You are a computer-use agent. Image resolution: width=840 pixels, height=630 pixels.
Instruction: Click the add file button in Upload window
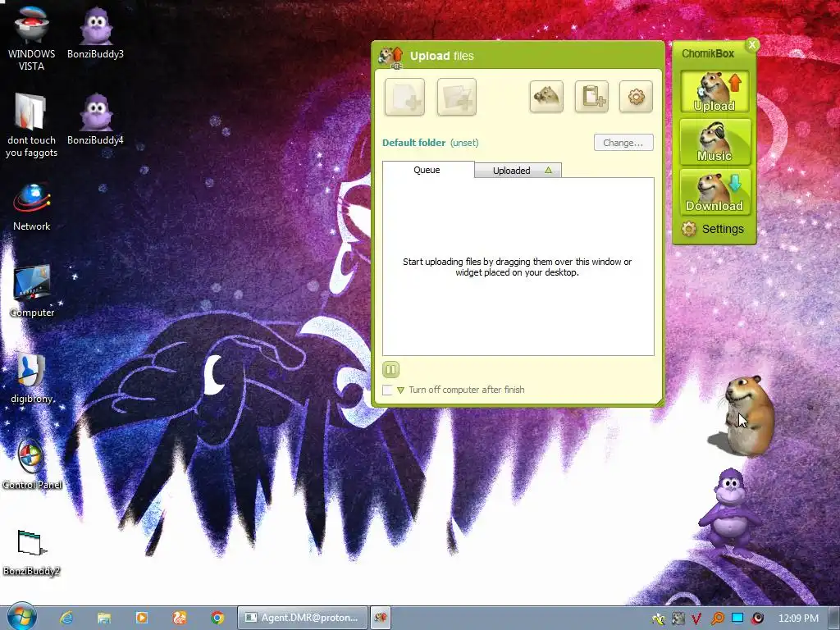pyautogui.click(x=404, y=97)
